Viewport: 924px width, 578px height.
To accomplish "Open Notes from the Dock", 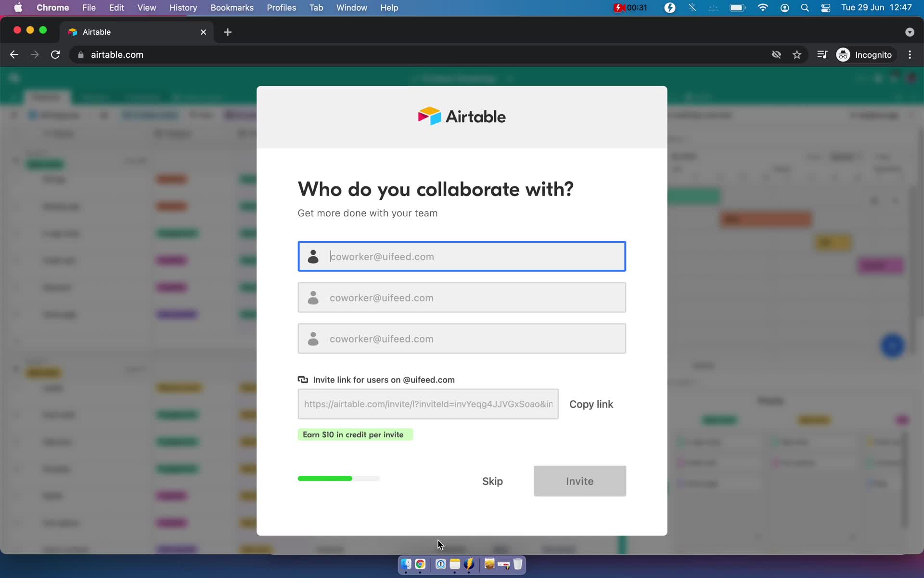I will pos(455,564).
